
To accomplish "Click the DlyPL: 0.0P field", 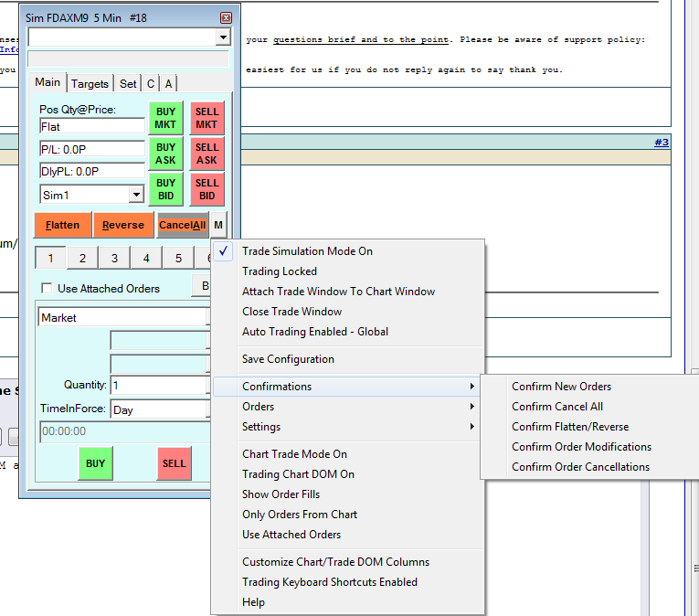I will pos(92,171).
